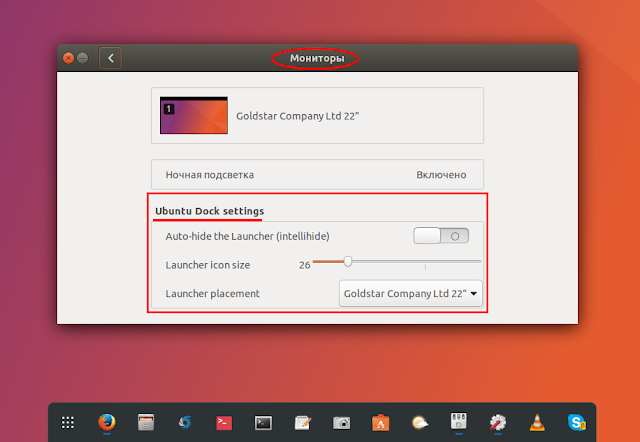This screenshot has height=442, width=640.
Task: Launch VLC media player from dock
Action: (537, 422)
